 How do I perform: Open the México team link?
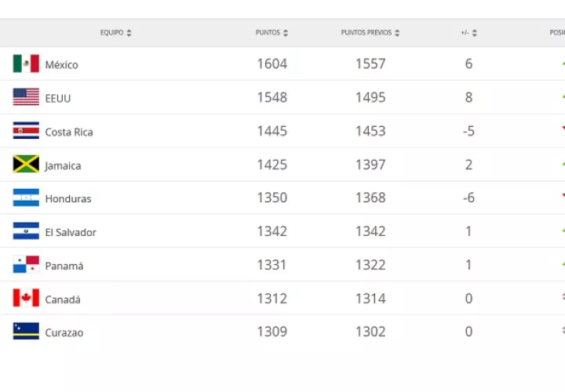point(62,65)
